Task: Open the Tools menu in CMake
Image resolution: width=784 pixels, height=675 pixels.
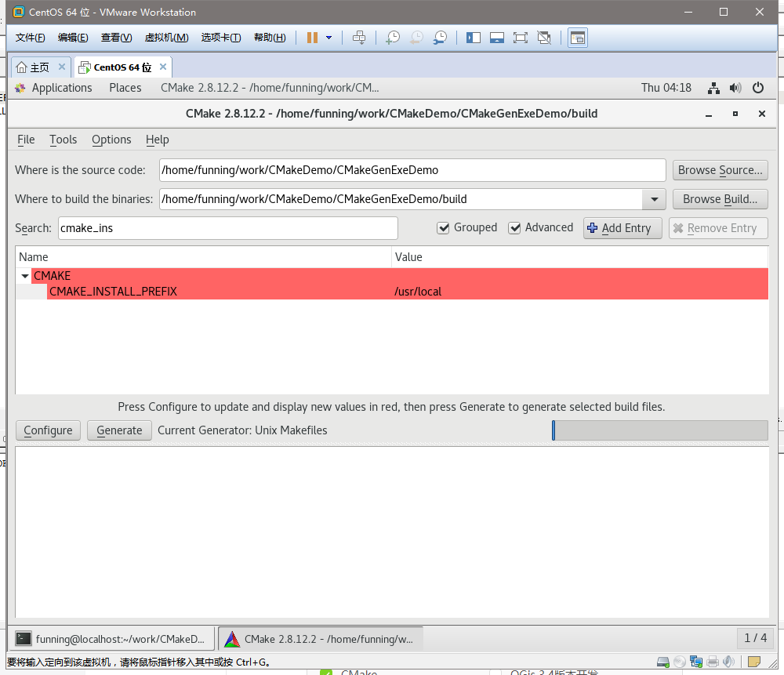Action: (63, 140)
